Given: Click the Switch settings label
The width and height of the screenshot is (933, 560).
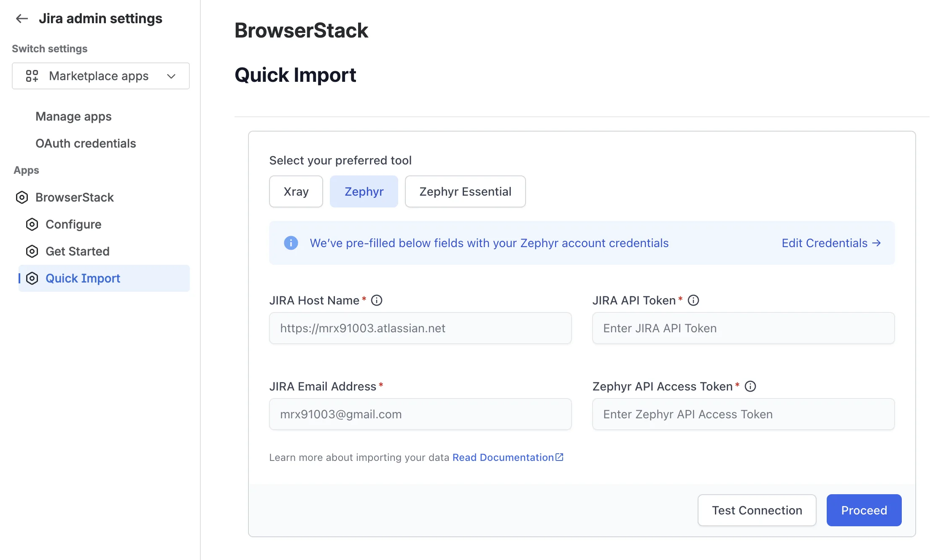Looking at the screenshot, I should click(50, 49).
